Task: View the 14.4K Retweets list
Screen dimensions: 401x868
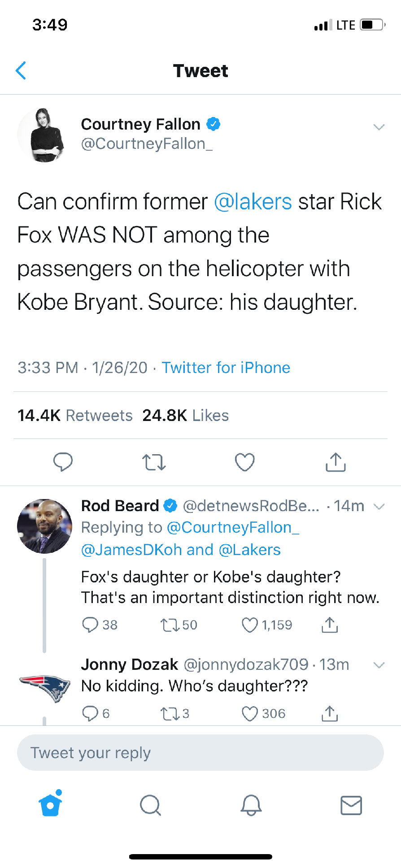Action: point(75,416)
